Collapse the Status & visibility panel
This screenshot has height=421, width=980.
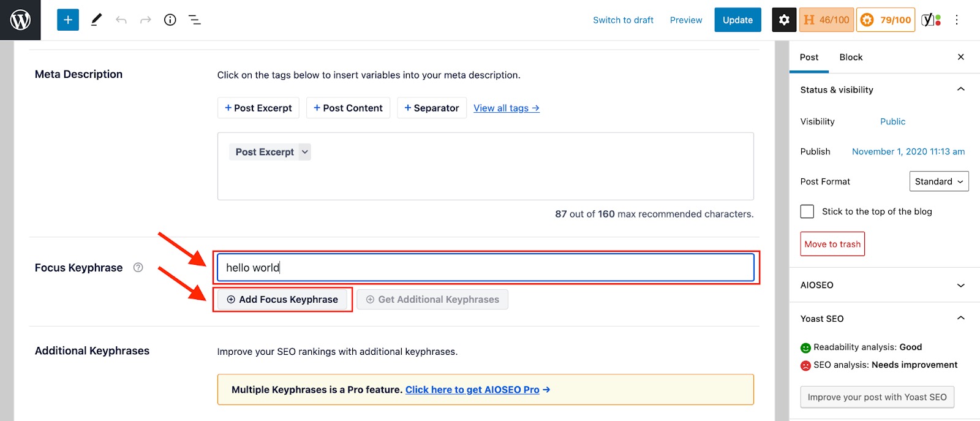click(960, 89)
